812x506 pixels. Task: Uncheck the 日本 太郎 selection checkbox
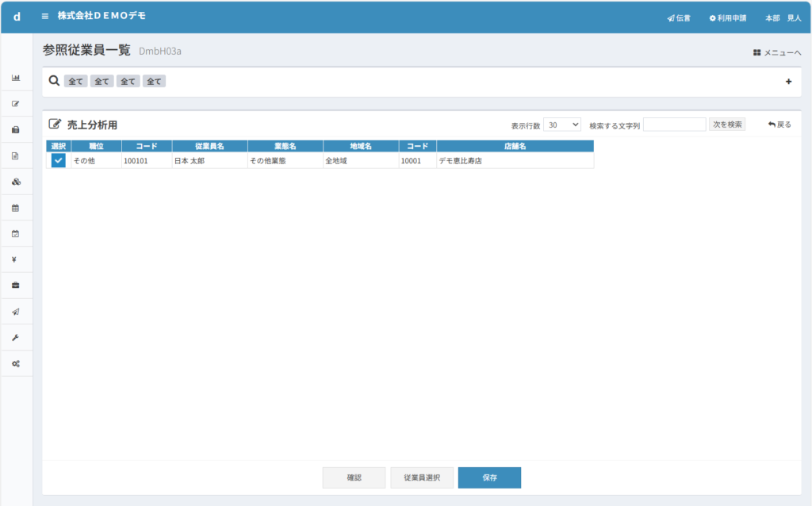(x=58, y=160)
